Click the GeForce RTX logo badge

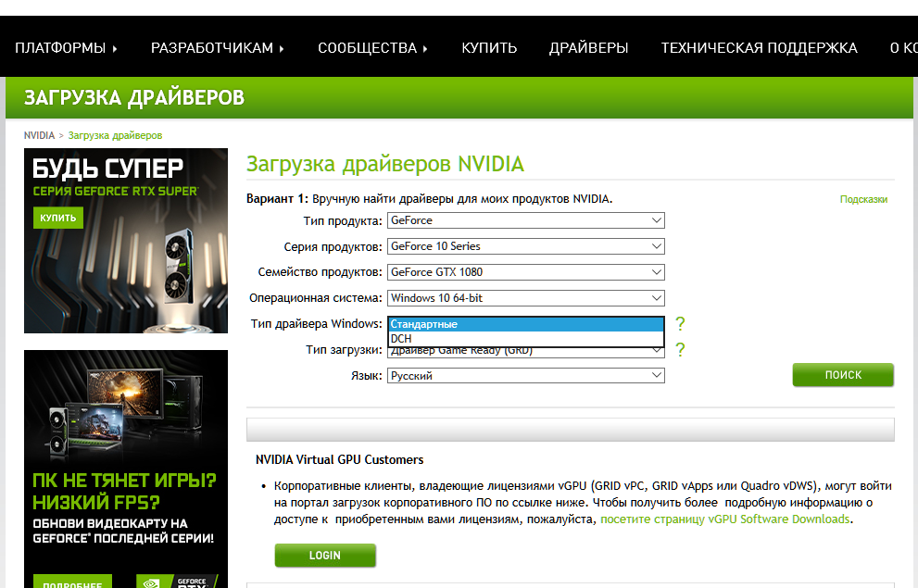[x=176, y=582]
